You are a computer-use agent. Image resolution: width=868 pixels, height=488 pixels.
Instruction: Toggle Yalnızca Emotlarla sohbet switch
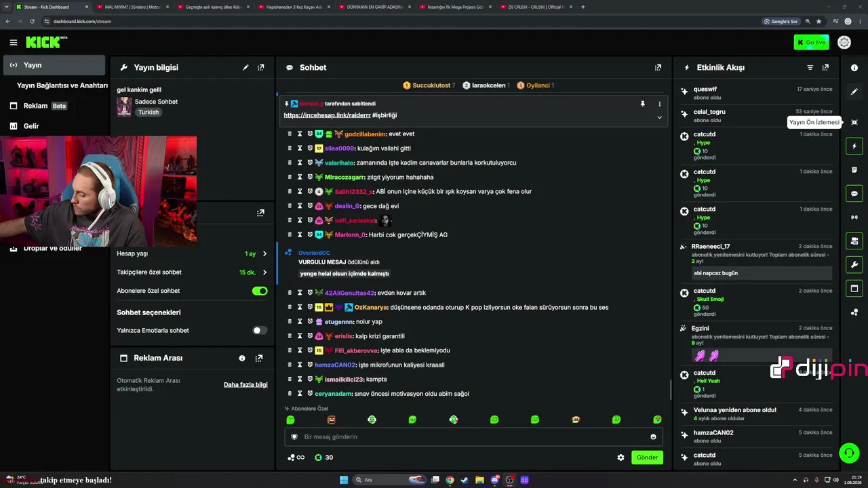(x=260, y=330)
